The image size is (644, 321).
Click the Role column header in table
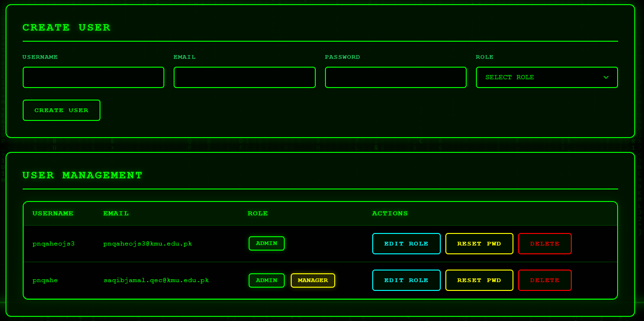coord(257,214)
